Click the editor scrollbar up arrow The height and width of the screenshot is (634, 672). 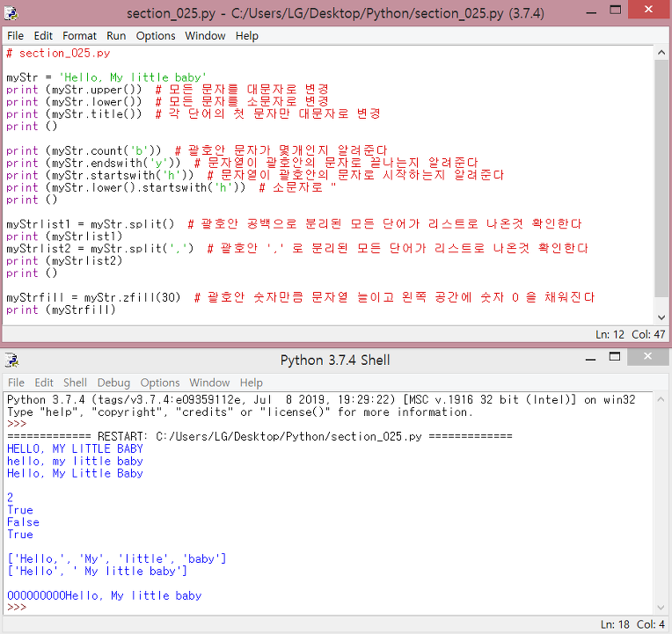(x=661, y=53)
